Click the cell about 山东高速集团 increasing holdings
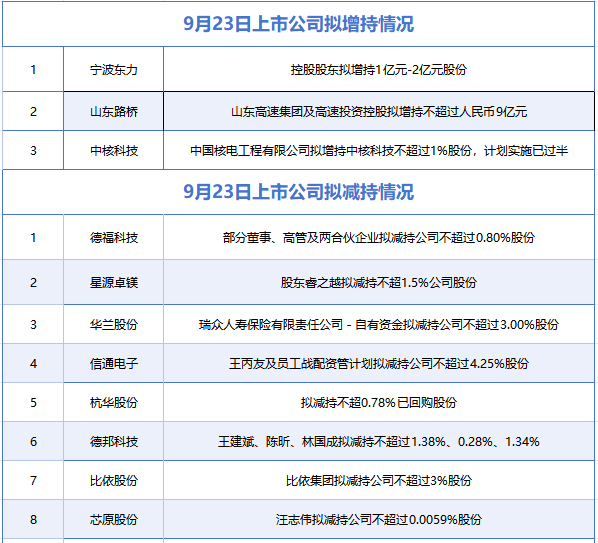Viewport: 598px width, 543px height. tap(379, 111)
